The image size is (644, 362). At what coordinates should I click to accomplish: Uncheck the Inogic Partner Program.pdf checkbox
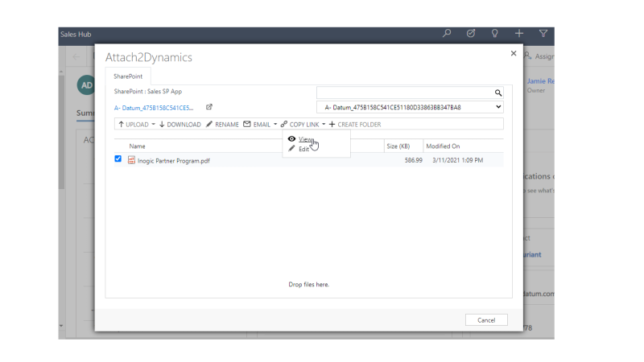[x=118, y=159]
